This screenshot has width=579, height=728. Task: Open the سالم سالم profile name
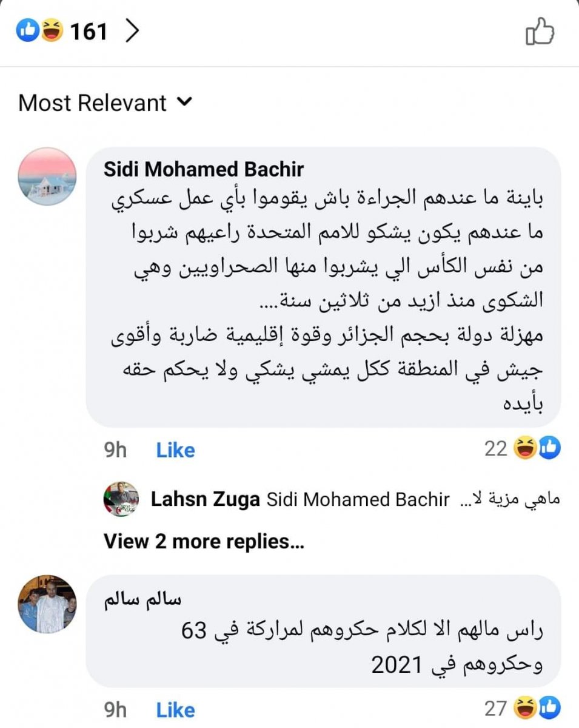[x=143, y=599]
